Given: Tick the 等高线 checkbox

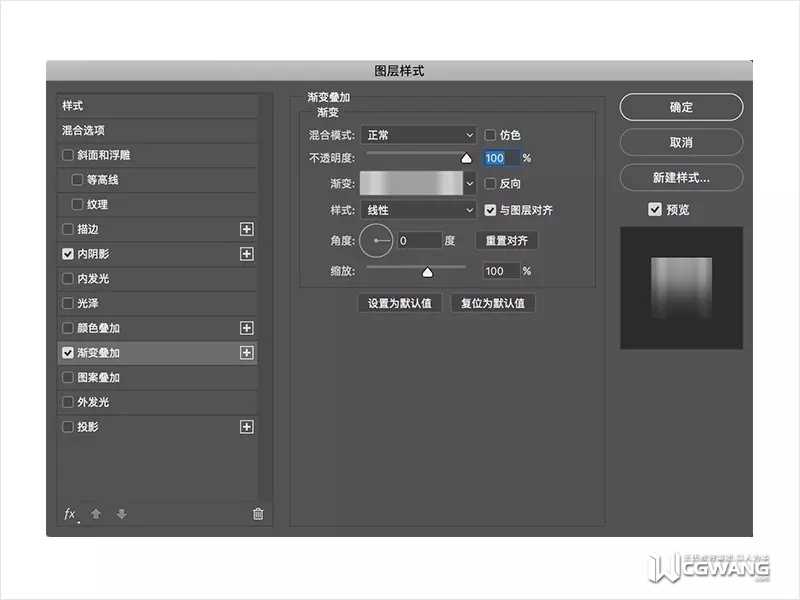Looking at the screenshot, I should [x=78, y=180].
